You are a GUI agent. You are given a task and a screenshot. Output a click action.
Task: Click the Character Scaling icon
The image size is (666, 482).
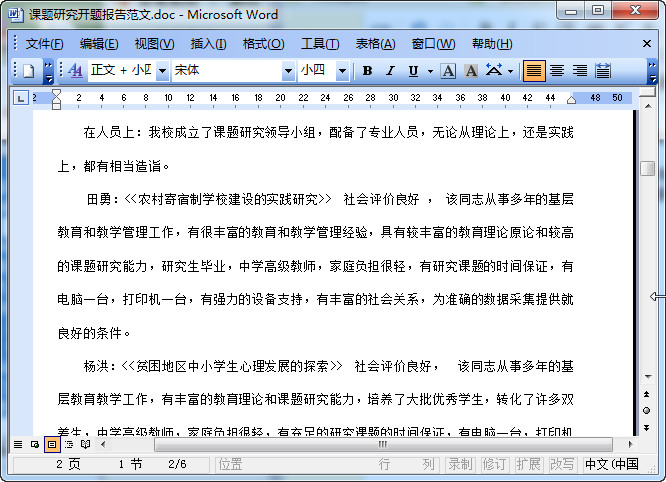(494, 70)
